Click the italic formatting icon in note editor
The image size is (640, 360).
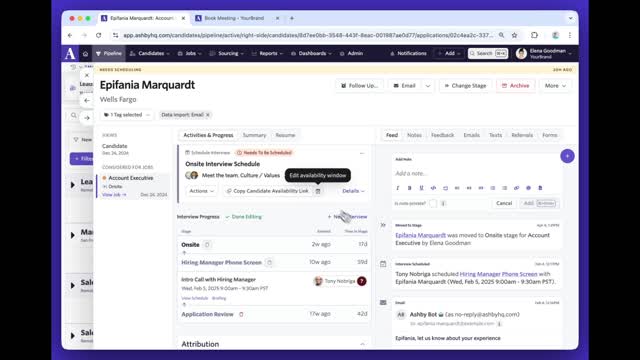[x=398, y=188]
